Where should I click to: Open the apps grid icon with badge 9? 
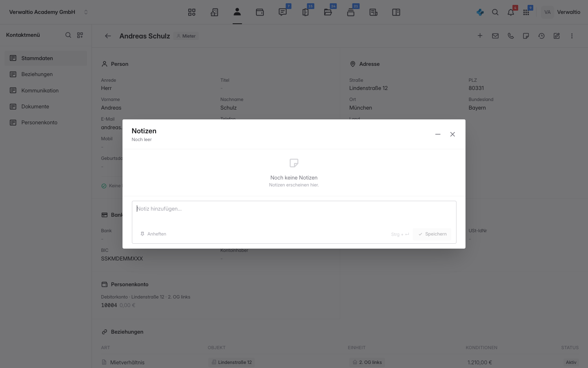526,12
